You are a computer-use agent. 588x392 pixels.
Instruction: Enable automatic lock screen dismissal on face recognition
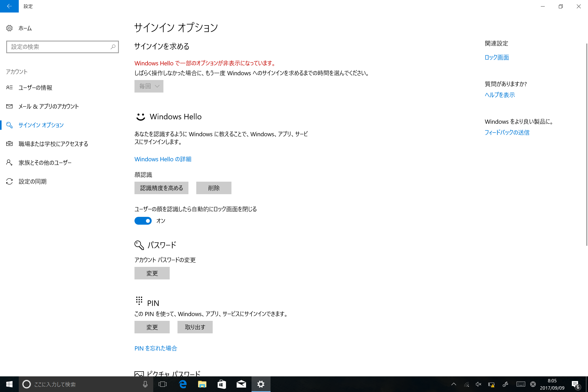[x=143, y=221]
